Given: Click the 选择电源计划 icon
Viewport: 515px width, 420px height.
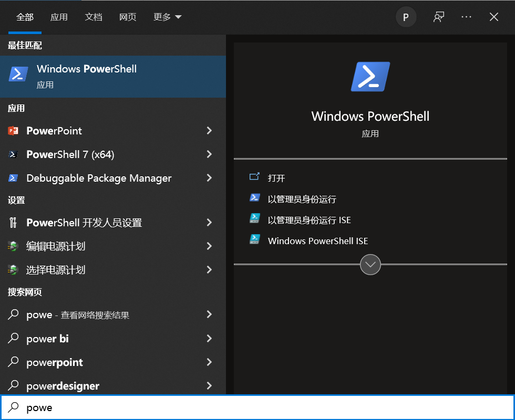Looking at the screenshot, I should tap(13, 270).
